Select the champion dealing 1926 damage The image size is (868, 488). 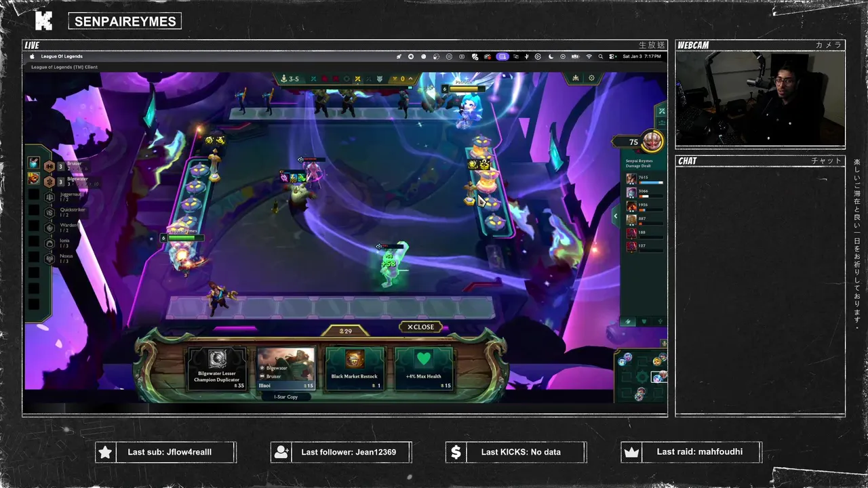631,206
